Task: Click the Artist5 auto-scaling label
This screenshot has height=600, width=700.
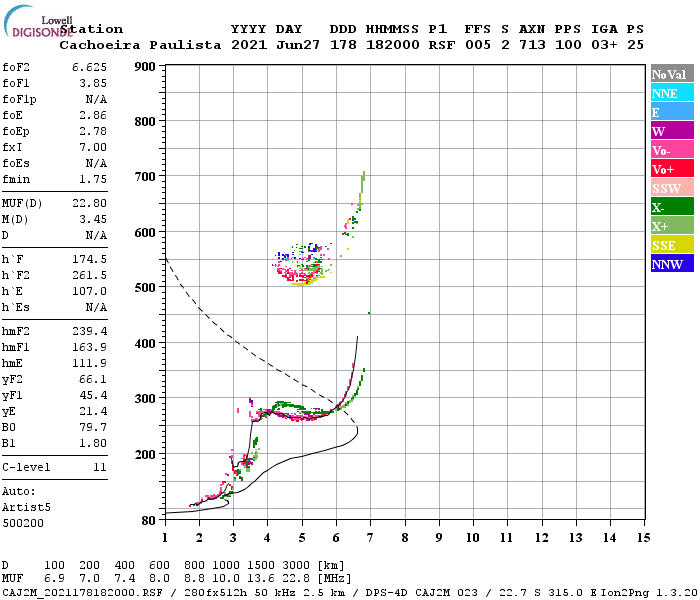Action: 26,507
